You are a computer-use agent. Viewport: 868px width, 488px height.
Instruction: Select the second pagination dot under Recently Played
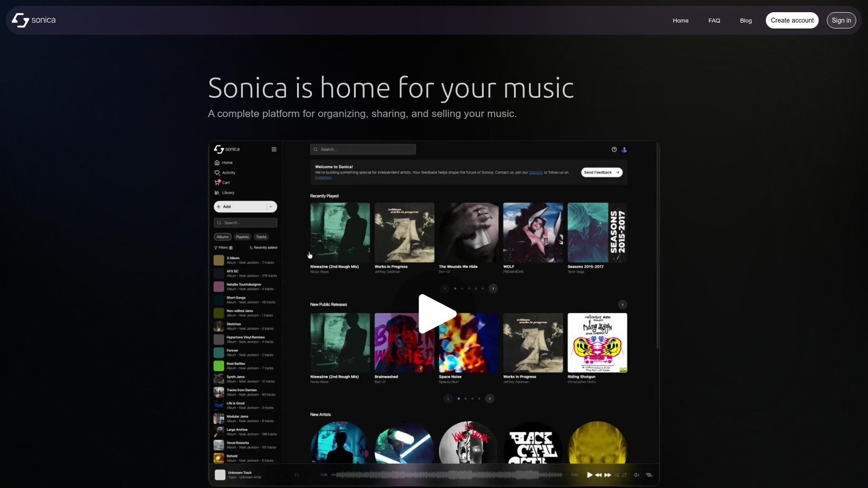(x=462, y=288)
